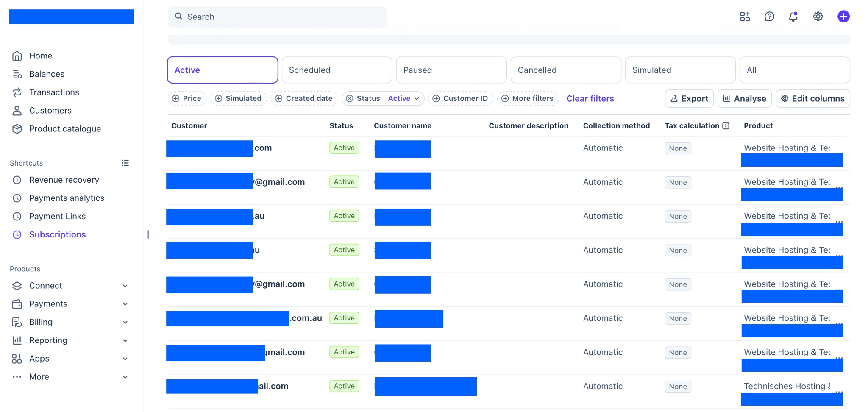This screenshot has width=868, height=412.
Task: Open the settings gear icon
Action: click(818, 17)
